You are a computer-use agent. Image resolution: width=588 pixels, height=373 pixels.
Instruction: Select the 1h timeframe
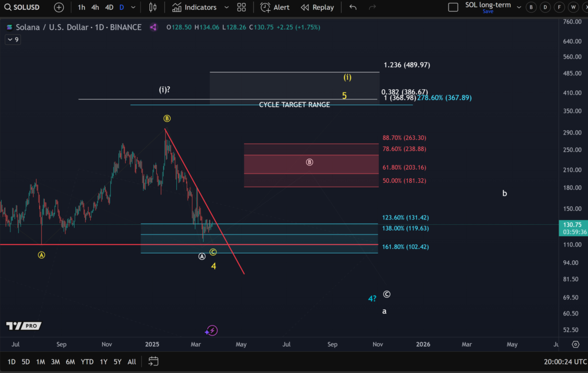(81, 7)
